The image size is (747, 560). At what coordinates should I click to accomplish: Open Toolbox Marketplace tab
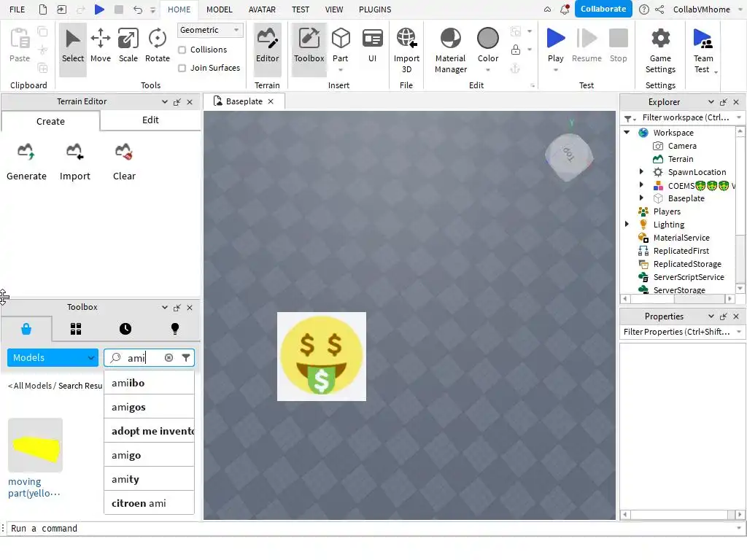coord(26,329)
